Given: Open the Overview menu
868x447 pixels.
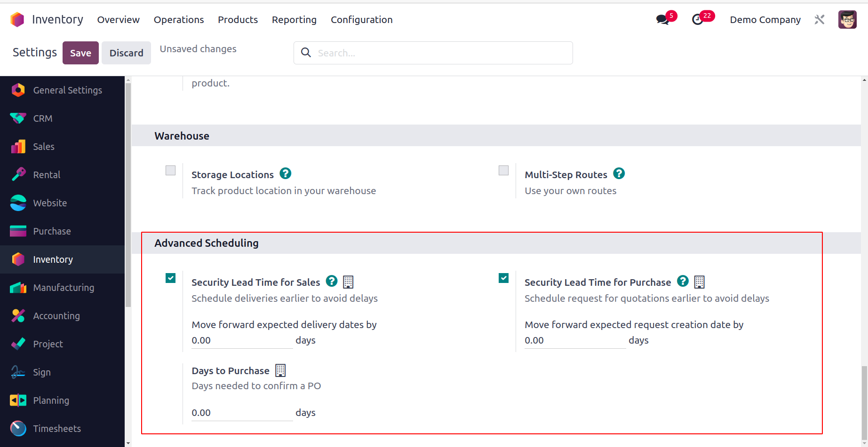Looking at the screenshot, I should coord(118,20).
